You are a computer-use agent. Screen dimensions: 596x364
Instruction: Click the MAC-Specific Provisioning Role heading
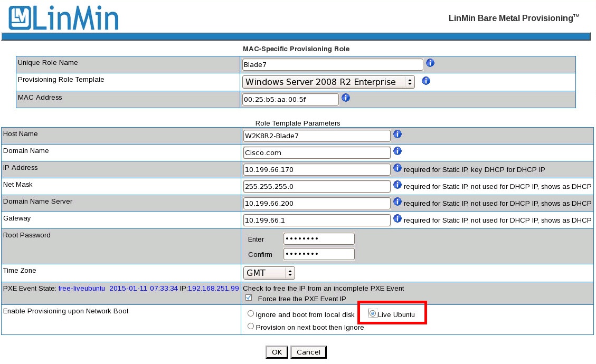296,49
